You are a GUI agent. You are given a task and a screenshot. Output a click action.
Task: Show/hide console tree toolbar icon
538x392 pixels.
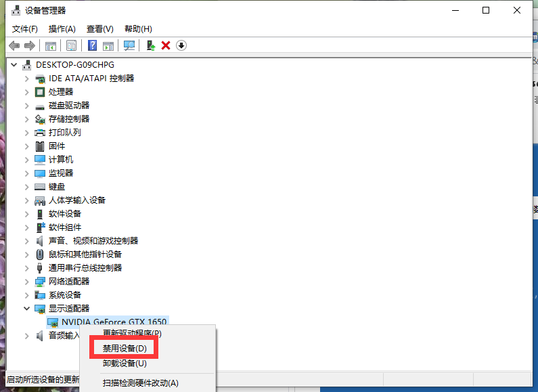coord(51,45)
